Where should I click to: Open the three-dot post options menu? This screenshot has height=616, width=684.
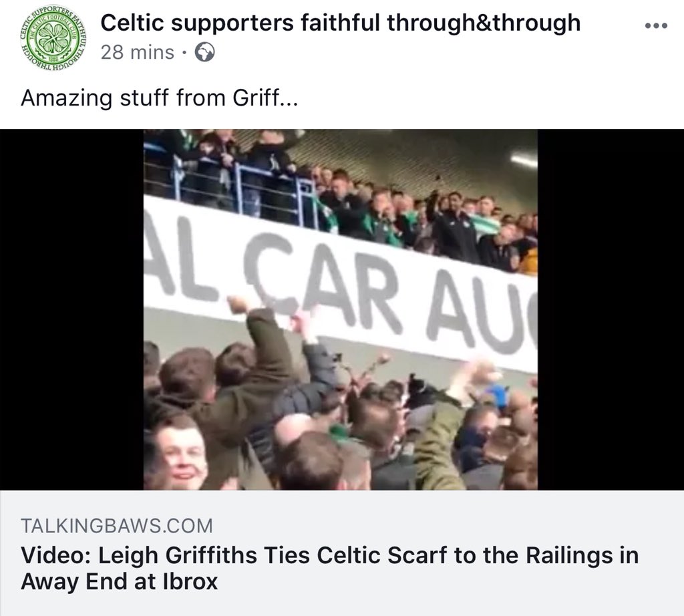(656, 26)
